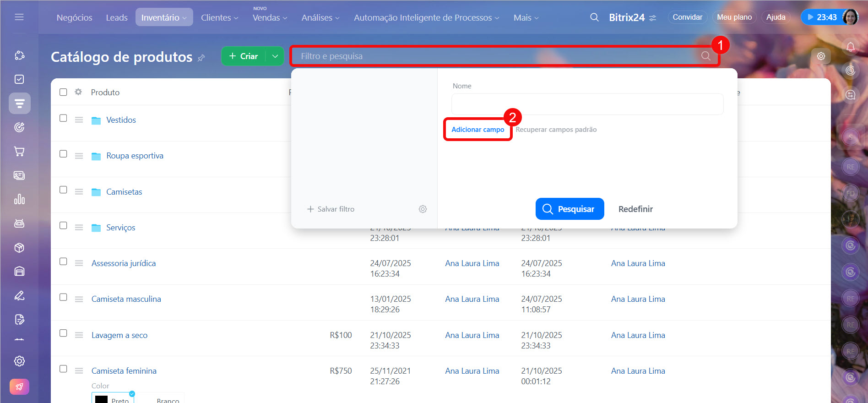The width and height of the screenshot is (868, 403).
Task: Open the left hamburger menu
Action: (19, 17)
